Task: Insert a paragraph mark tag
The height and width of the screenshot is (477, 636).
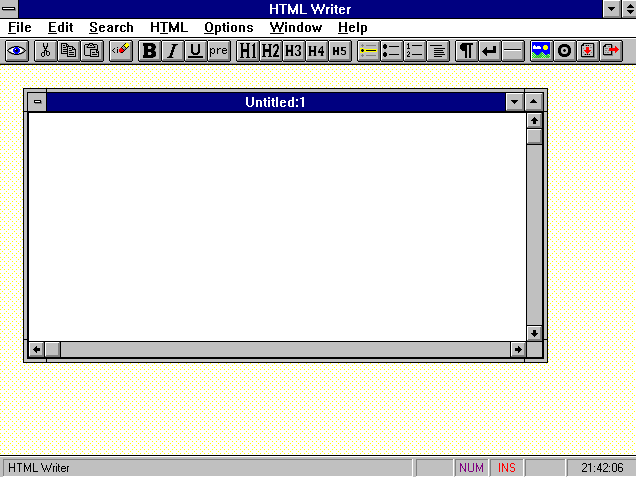Action: coord(467,51)
